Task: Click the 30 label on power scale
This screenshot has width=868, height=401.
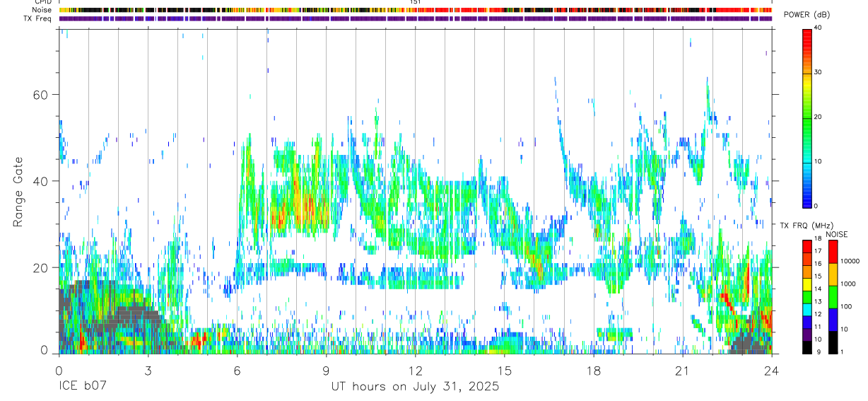Action: coord(819,72)
